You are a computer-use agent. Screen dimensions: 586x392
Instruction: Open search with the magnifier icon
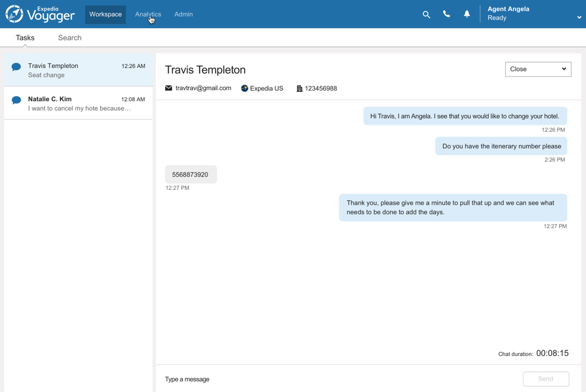point(426,15)
